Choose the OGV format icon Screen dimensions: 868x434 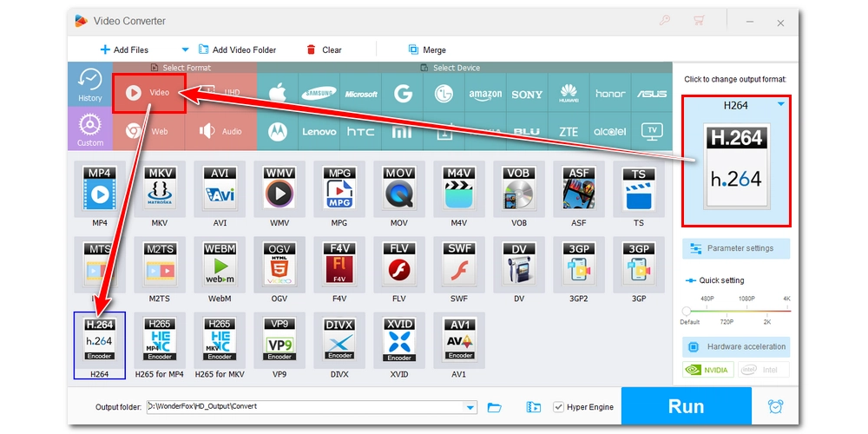(279, 265)
